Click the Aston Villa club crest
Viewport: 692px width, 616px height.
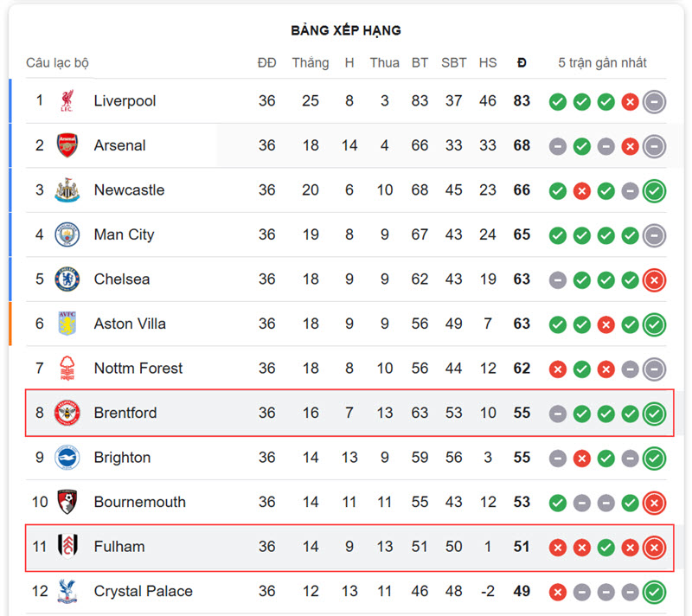click(67, 324)
